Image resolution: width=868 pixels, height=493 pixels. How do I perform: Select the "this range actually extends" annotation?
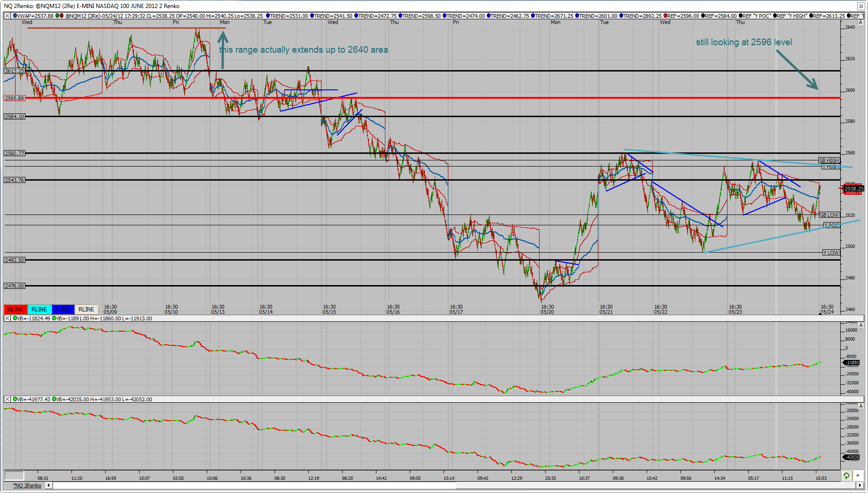coord(304,50)
